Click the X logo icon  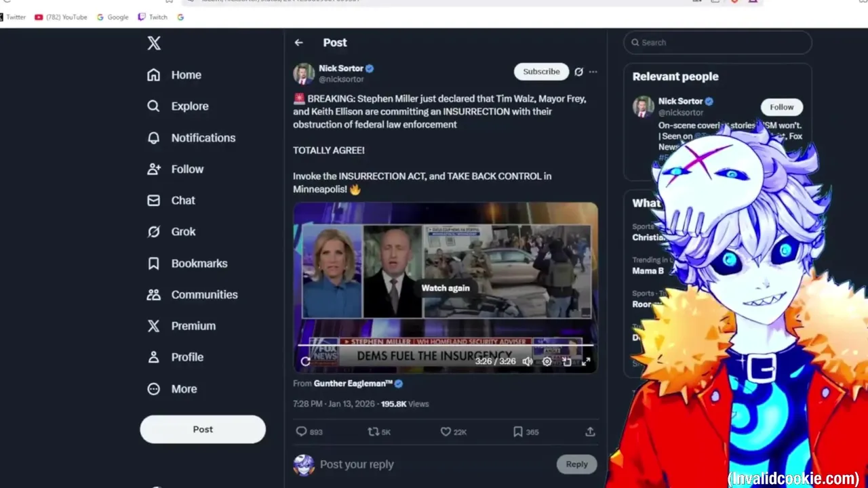154,43
